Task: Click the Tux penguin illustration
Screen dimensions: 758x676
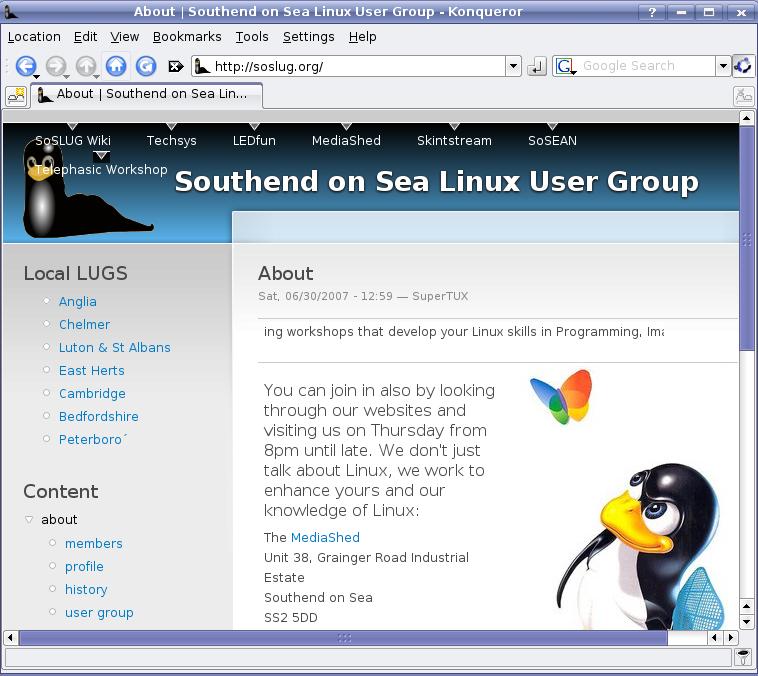Action: pyautogui.click(x=641, y=546)
